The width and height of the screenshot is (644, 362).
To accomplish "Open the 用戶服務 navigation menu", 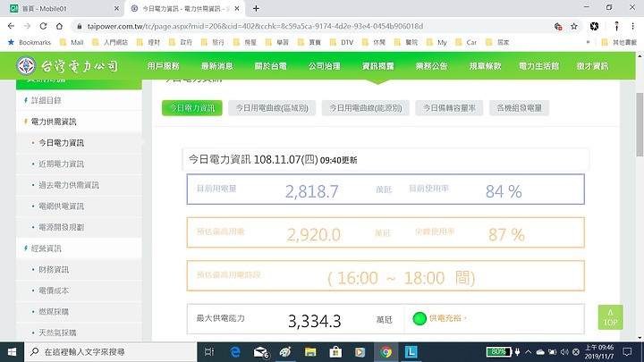I will click(x=164, y=66).
